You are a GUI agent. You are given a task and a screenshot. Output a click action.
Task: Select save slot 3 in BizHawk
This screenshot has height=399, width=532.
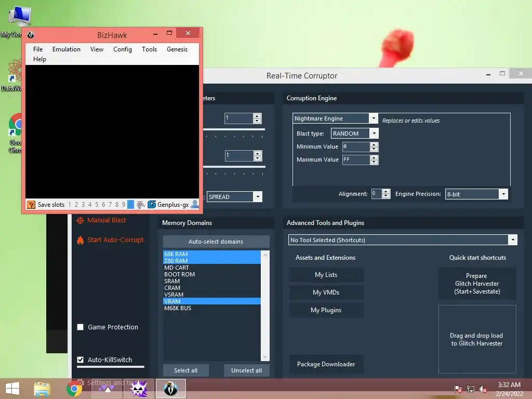(x=83, y=205)
